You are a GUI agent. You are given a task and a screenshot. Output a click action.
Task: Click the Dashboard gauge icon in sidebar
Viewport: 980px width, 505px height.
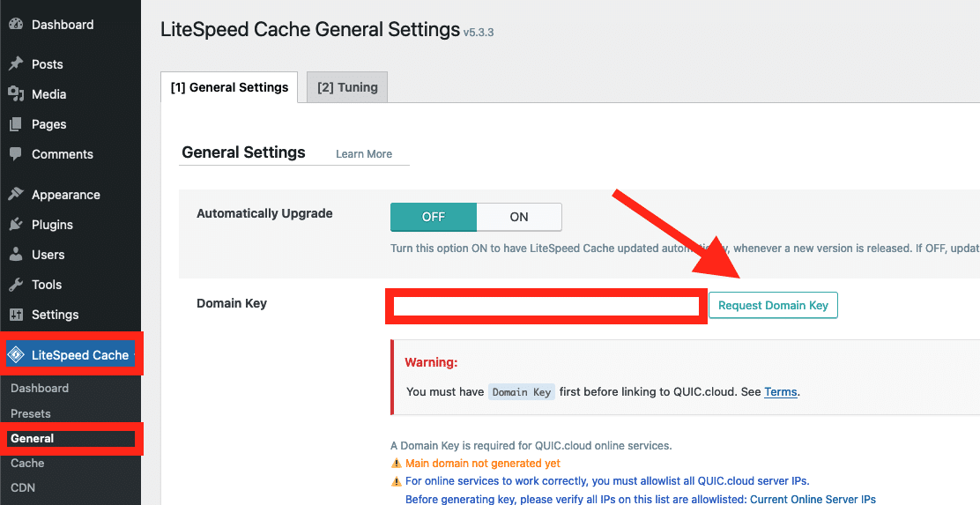(x=16, y=25)
